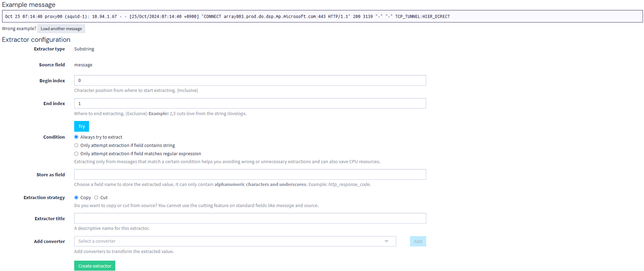Choose extraction only if field contains string
Image resolution: width=644 pixels, height=271 pixels.
(76, 146)
